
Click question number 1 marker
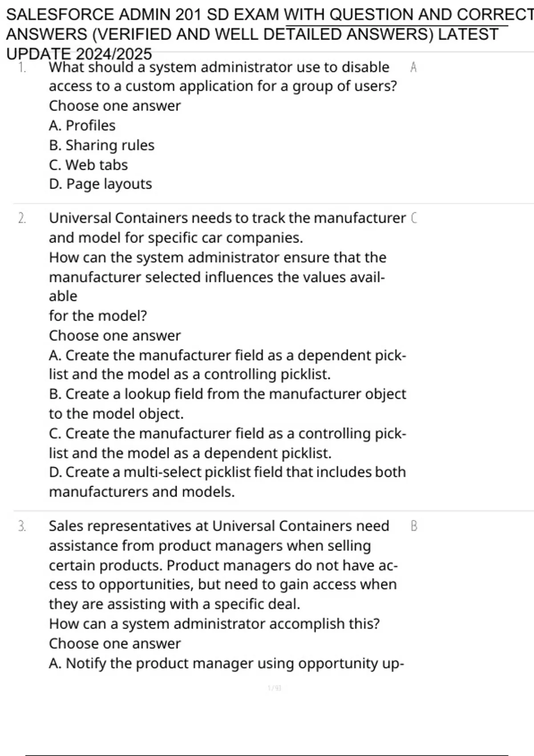22,68
